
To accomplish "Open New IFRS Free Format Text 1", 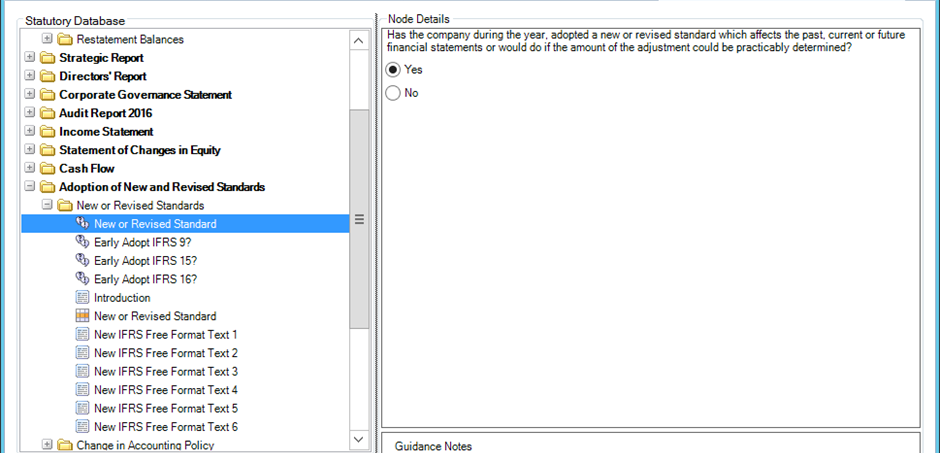I will [166, 334].
